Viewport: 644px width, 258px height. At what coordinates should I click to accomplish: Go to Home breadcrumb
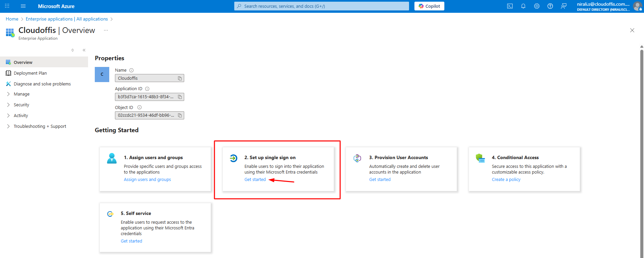click(12, 19)
